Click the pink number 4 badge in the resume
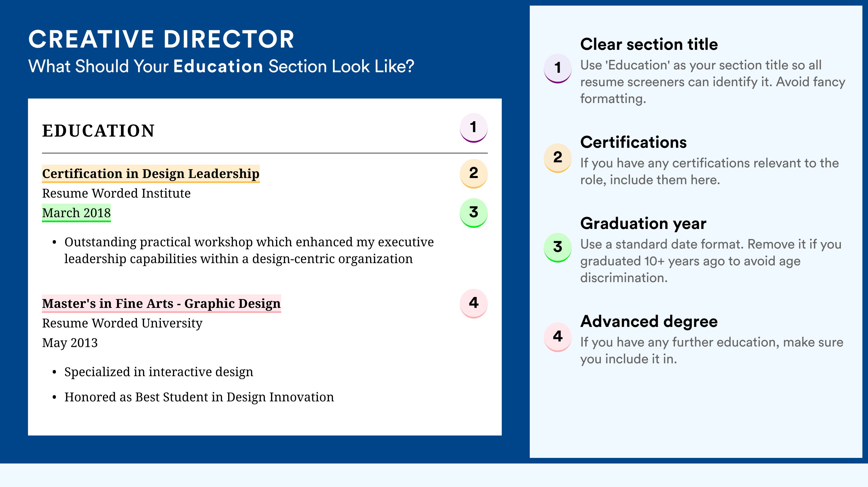This screenshot has width=868, height=487. (473, 303)
